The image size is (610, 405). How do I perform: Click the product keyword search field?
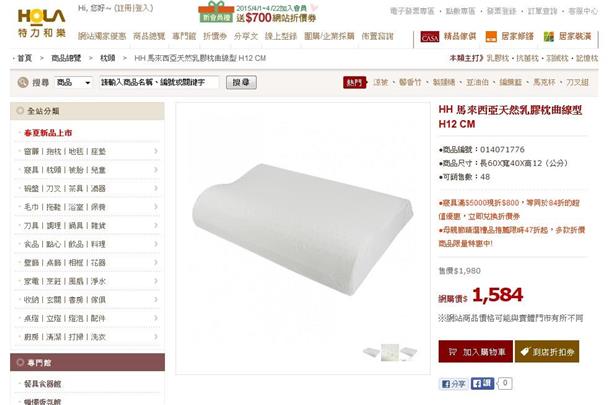coord(159,82)
